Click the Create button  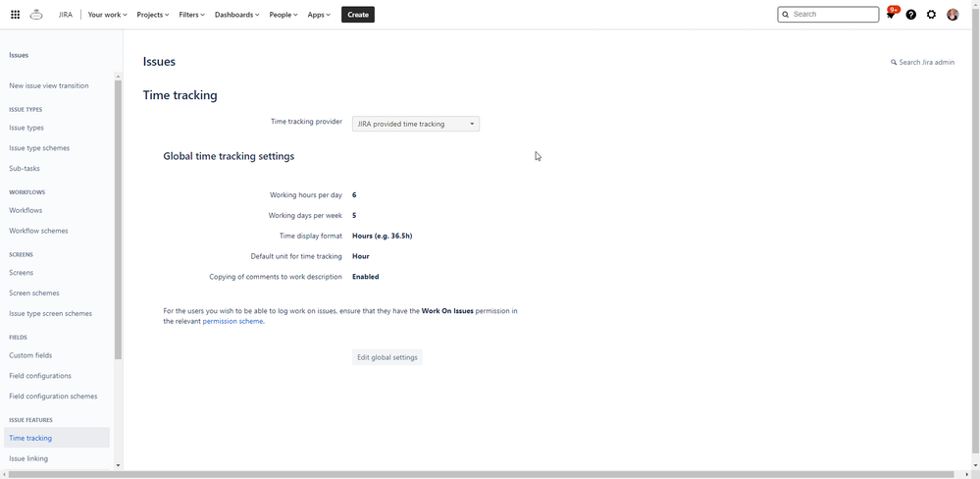pyautogui.click(x=357, y=15)
